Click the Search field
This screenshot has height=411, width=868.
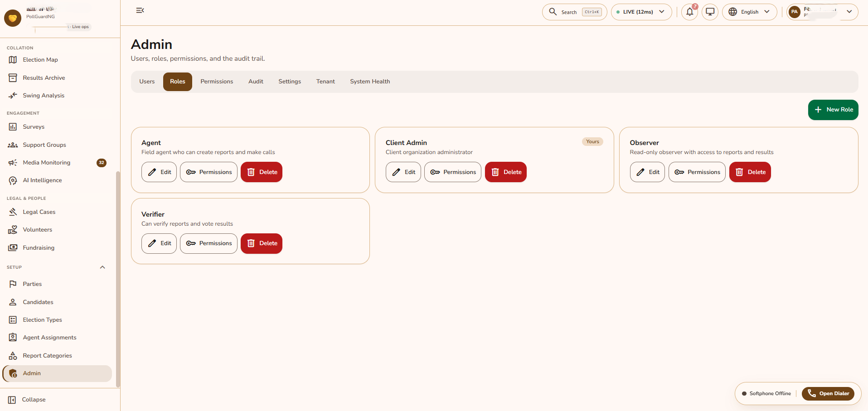click(x=575, y=12)
